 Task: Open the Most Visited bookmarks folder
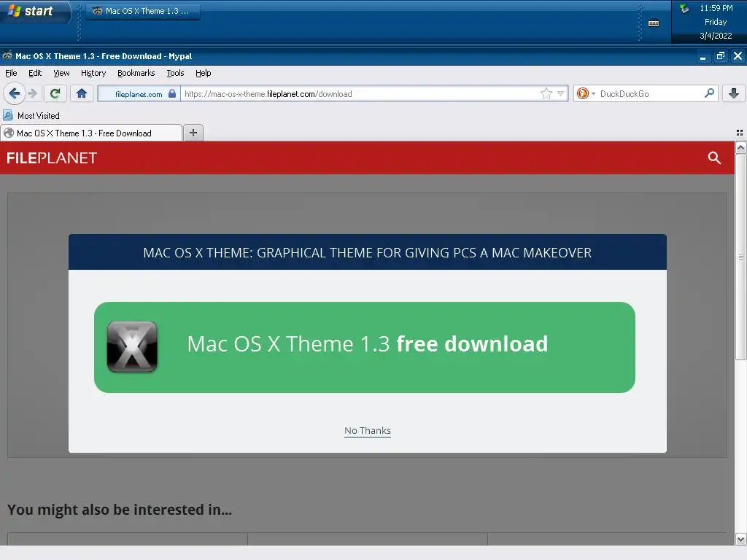pos(31,116)
